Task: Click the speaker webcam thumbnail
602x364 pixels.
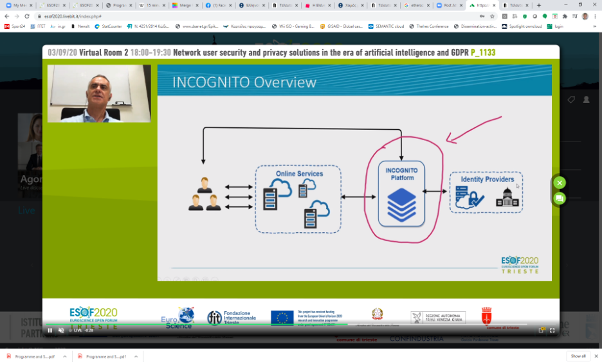Action: point(99,93)
